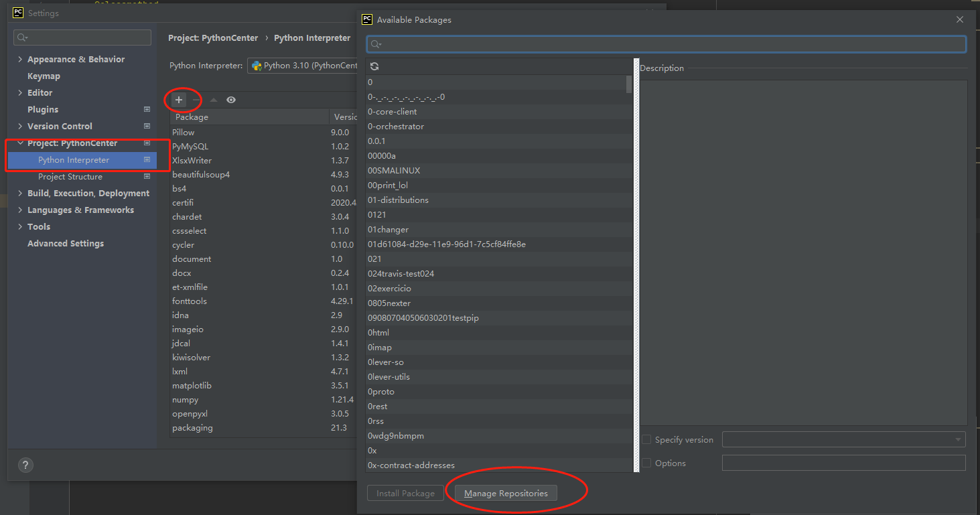
Task: Click the Available Packages search box
Action: tap(666, 44)
